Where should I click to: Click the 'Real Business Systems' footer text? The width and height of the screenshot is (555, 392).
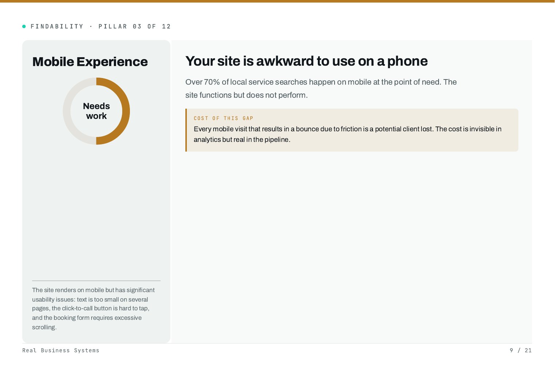(61, 350)
